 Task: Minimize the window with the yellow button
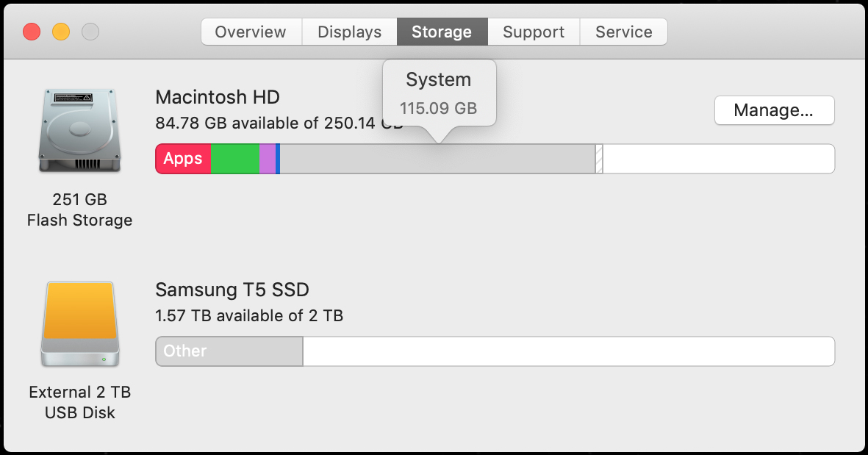point(61,32)
